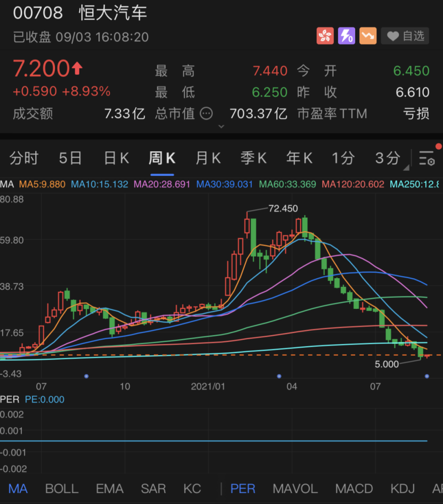The height and width of the screenshot is (504, 443).
Task: Tap the 成交额 value 7.33亿
Action: click(125, 113)
